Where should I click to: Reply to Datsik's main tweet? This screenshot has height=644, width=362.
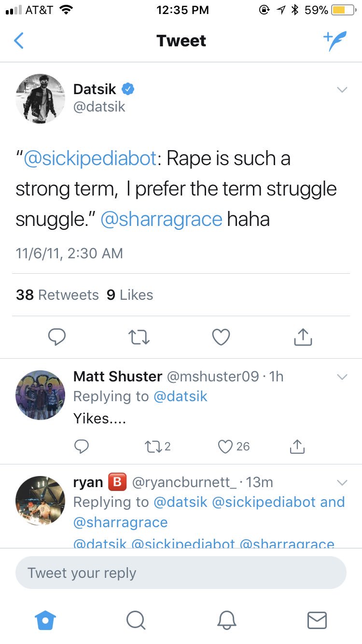tap(57, 337)
